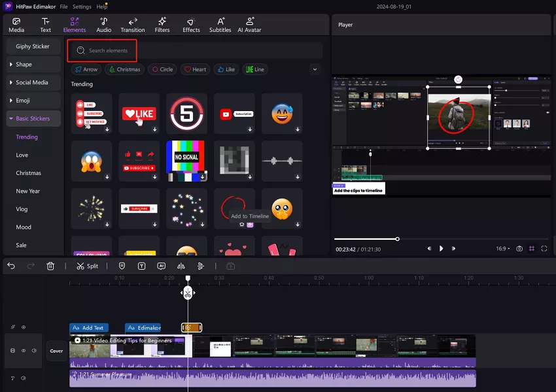Viewport: 556px width, 392px height.
Task: Open the 16:9 aspect ratio dropdown
Action: click(502, 248)
